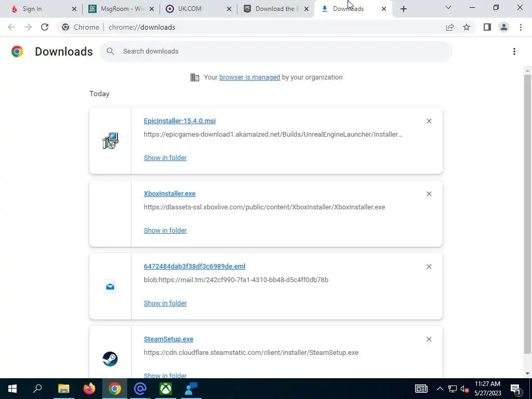Remove EpicInstaller from downloads list
Screen dimensions: 532x399
click(x=429, y=121)
